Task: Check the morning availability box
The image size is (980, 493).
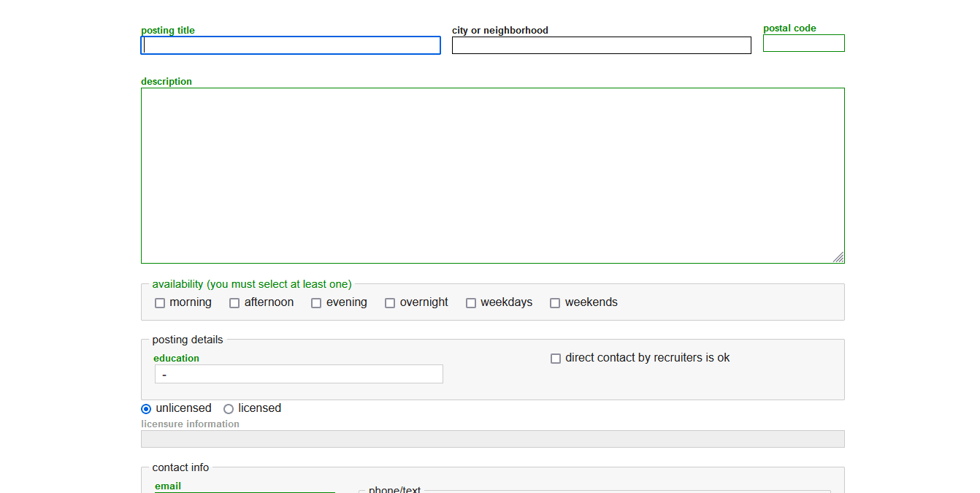Action: [160, 303]
